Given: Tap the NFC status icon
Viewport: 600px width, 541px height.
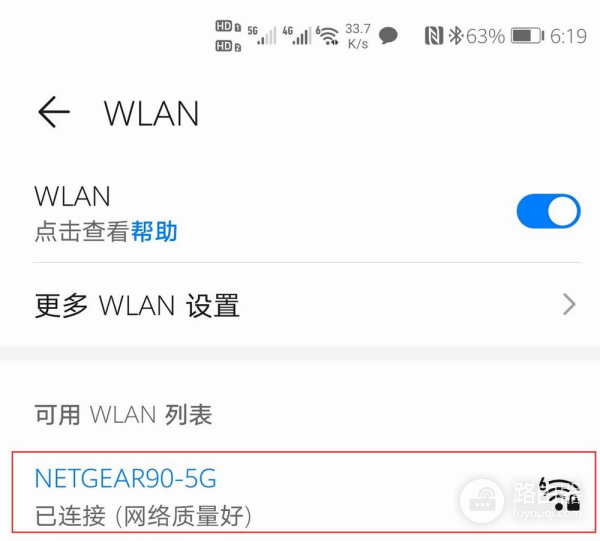Looking at the screenshot, I should 434,36.
